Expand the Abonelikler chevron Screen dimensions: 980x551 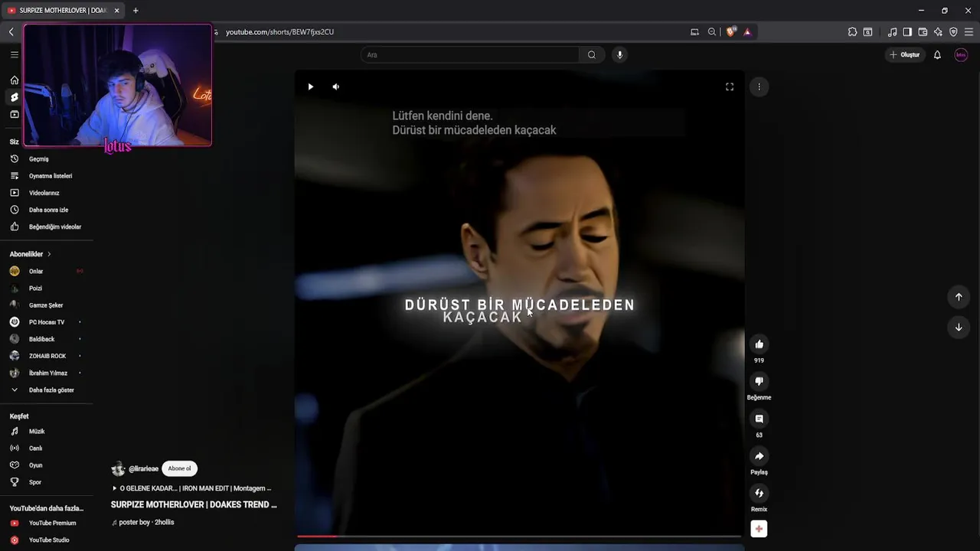click(x=49, y=254)
